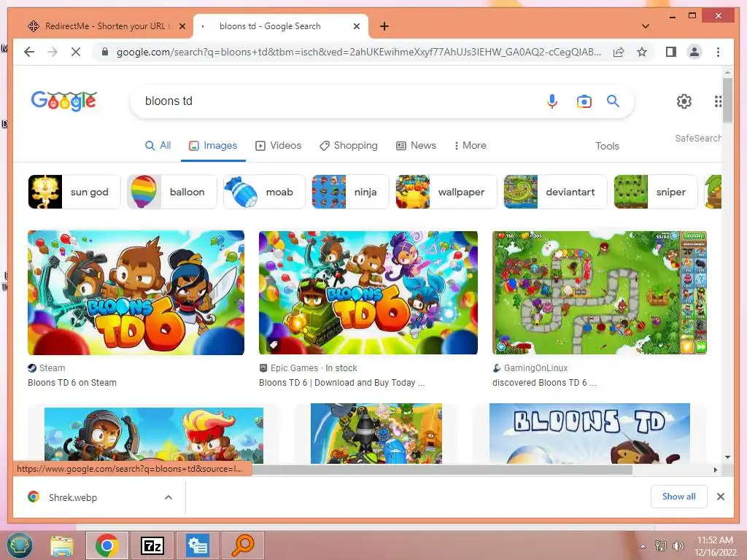The height and width of the screenshot is (560, 747).
Task: Close the downloads bar
Action: (x=720, y=497)
